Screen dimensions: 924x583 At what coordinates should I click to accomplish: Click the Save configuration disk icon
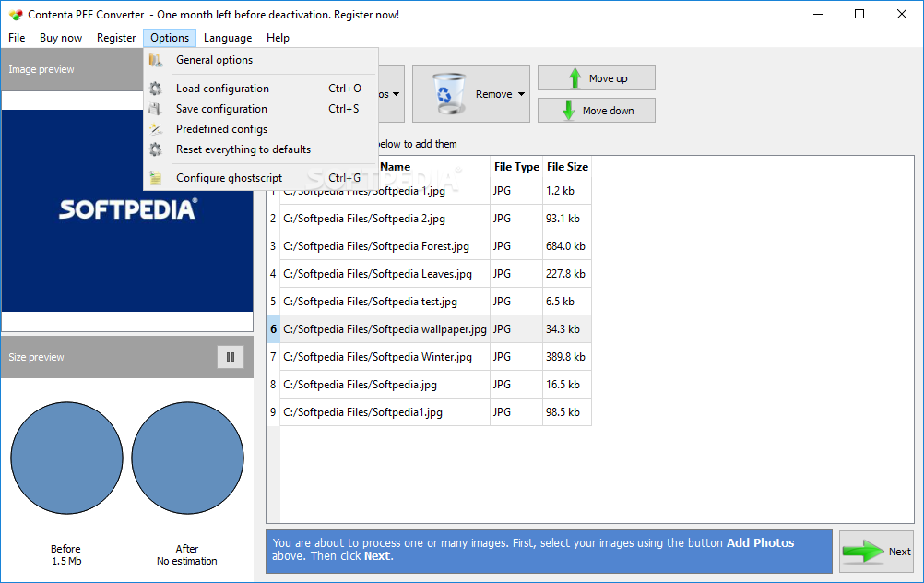click(155, 109)
